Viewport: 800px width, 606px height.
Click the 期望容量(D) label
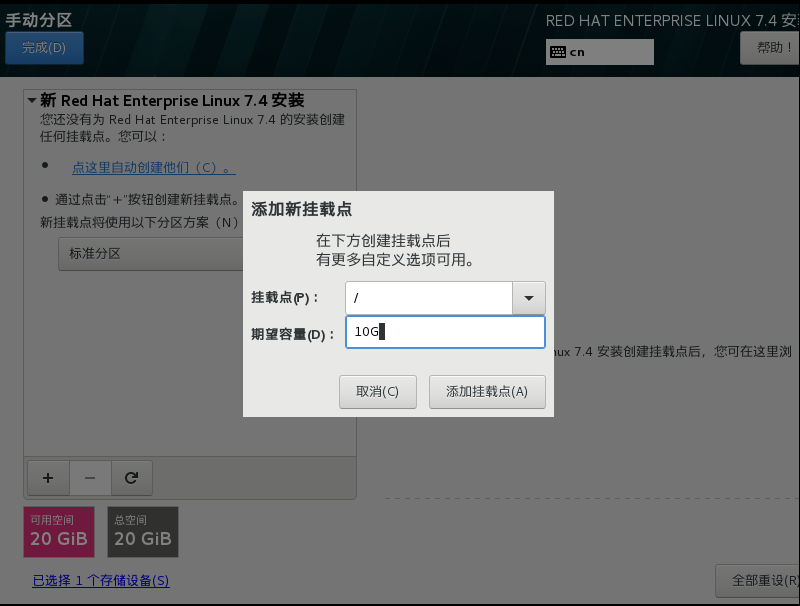point(292,335)
